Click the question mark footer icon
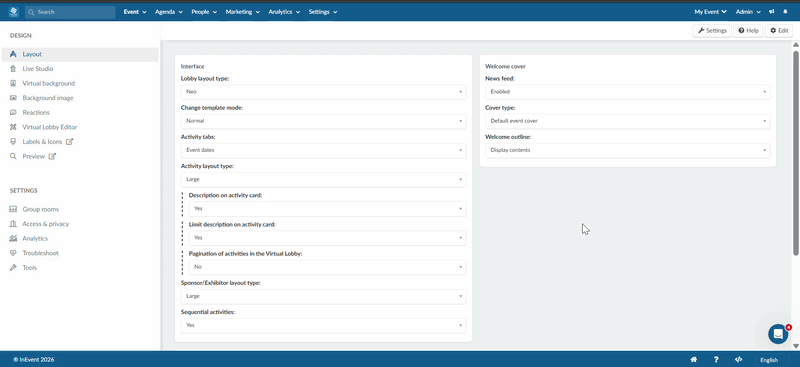This screenshot has width=800, height=367. tap(716, 359)
